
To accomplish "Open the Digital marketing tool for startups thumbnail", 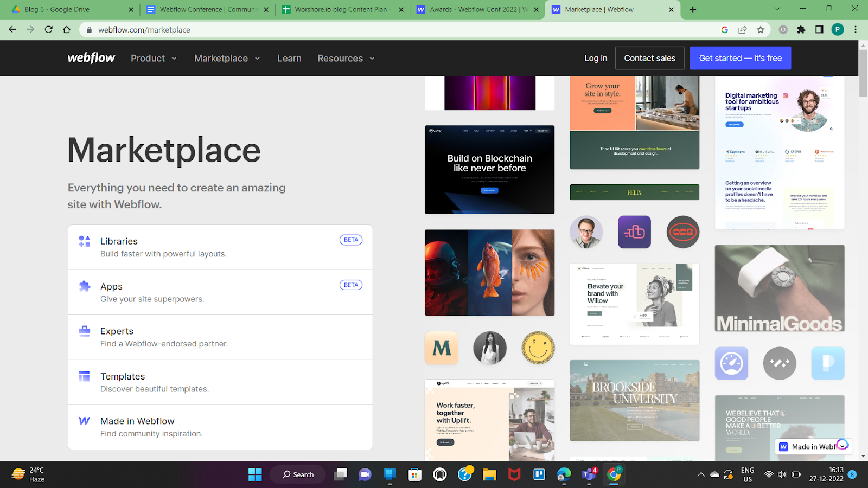I will coord(780,153).
